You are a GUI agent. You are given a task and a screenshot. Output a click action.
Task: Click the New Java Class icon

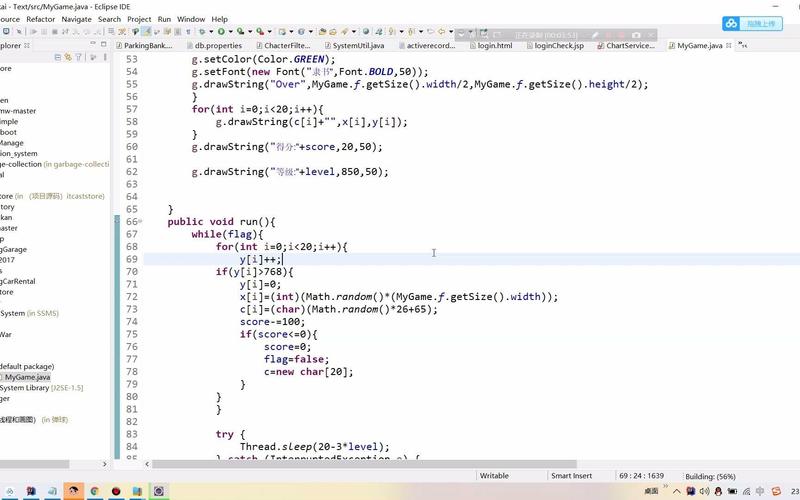tap(301, 32)
